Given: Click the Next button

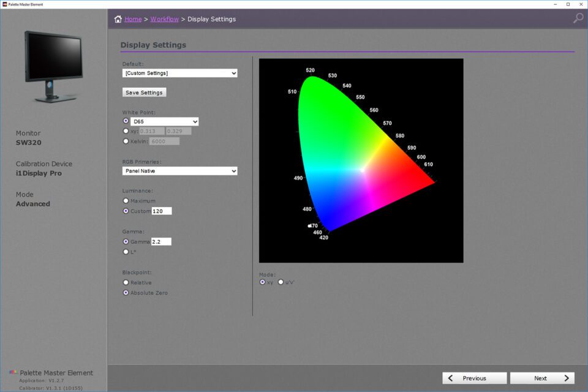Looking at the screenshot, I should (542, 378).
